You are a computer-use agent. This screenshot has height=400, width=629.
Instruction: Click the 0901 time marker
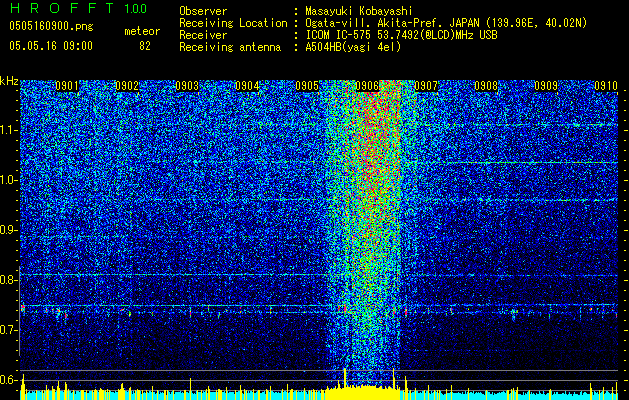(67, 86)
